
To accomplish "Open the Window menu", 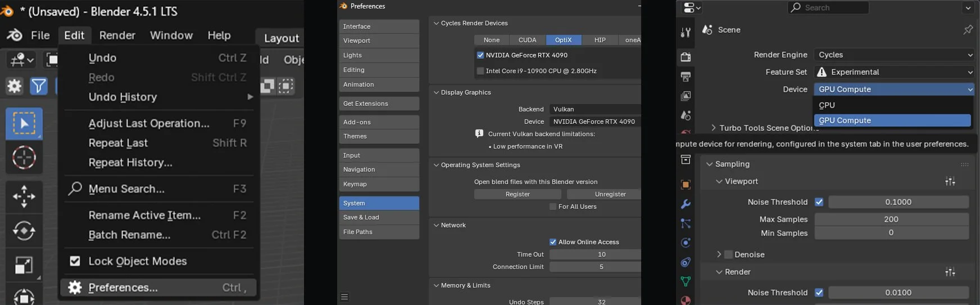I will [x=171, y=35].
